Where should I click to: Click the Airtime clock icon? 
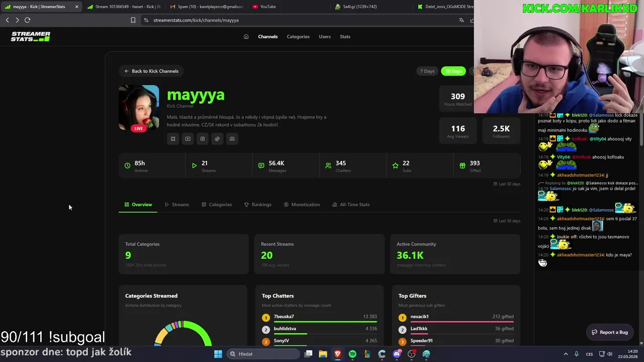pyautogui.click(x=127, y=165)
